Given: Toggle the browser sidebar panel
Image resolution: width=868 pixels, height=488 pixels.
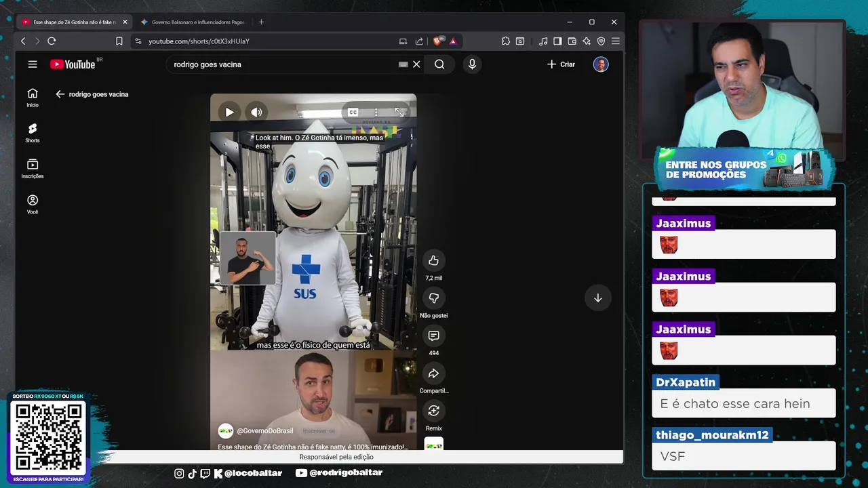Looking at the screenshot, I should [557, 41].
